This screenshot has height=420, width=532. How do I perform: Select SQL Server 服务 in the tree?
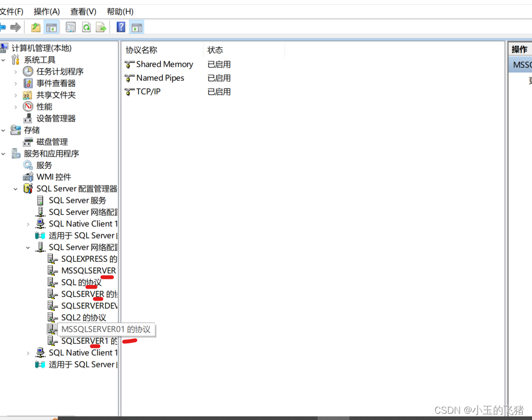pos(77,200)
